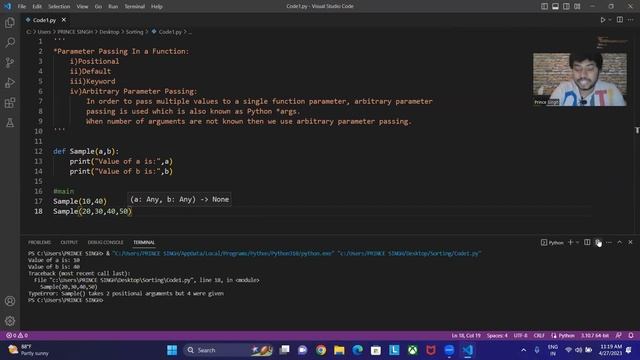Open the Run and Debug view

pyautogui.click(x=10, y=82)
